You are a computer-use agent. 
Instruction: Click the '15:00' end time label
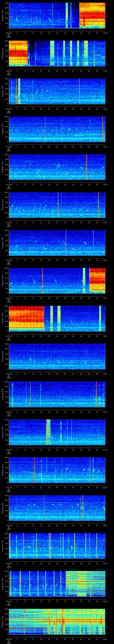[x=105, y=223]
